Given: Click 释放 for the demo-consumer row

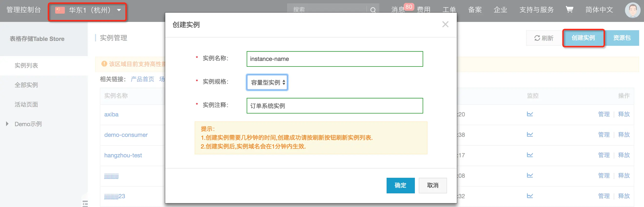Looking at the screenshot, I should click(x=624, y=135).
